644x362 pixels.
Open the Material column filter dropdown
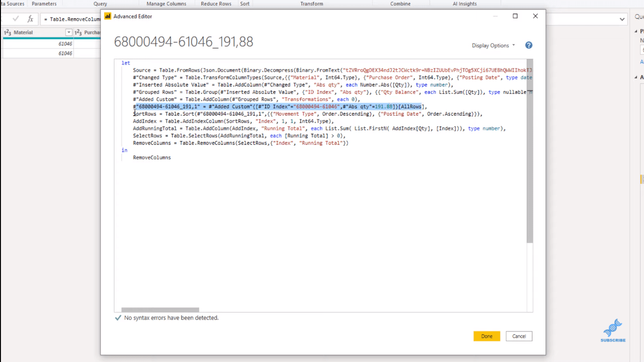69,33
